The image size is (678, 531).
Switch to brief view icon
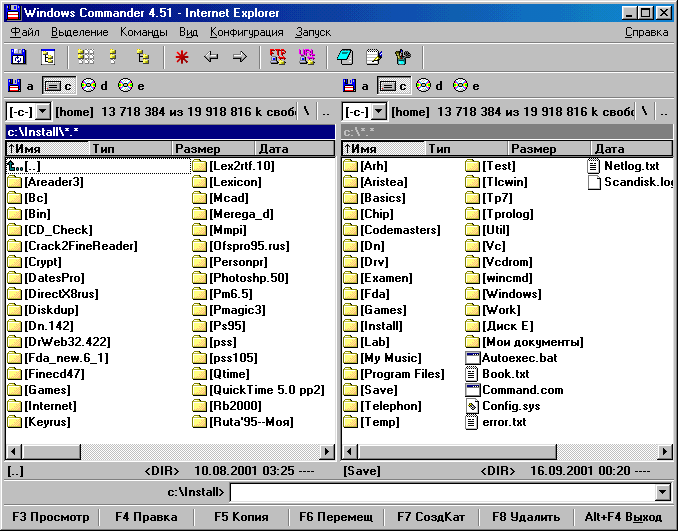[86, 57]
